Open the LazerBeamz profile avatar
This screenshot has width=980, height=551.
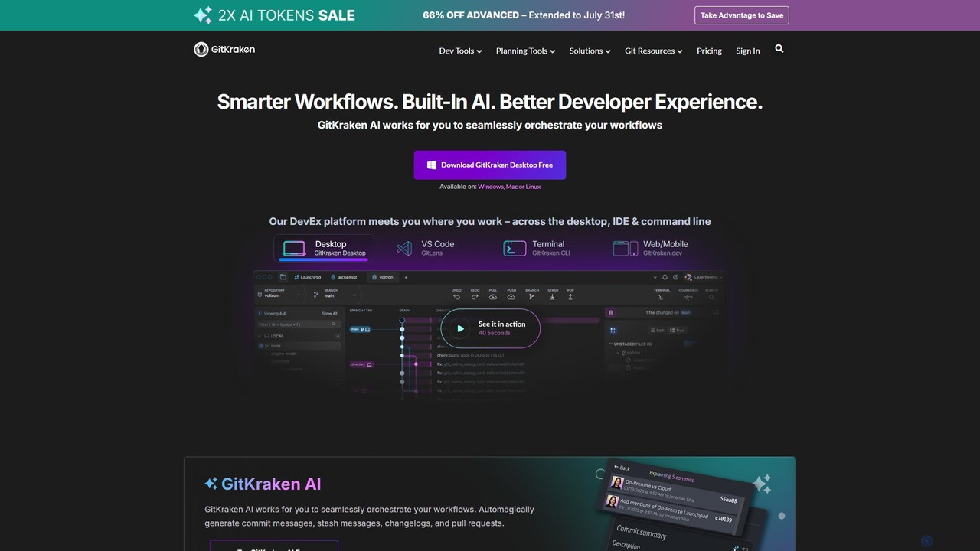[688, 277]
